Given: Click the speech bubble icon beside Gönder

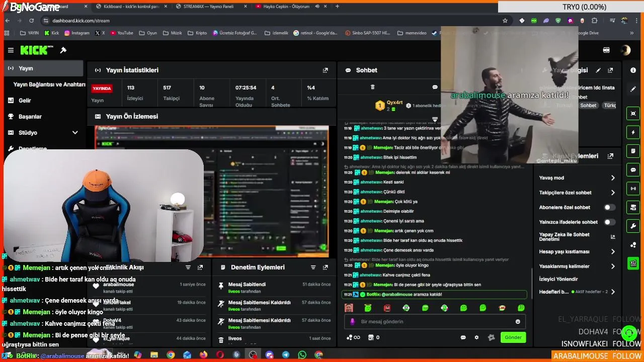Looking at the screenshot, I should coord(463,337).
